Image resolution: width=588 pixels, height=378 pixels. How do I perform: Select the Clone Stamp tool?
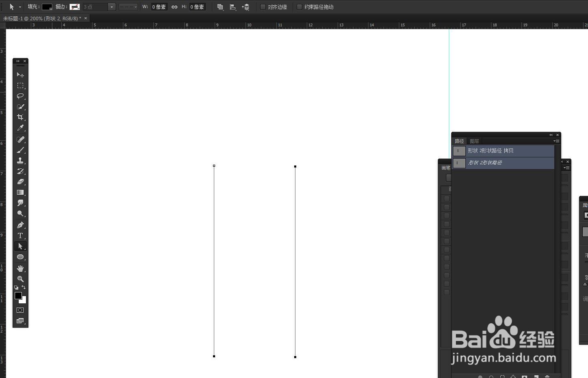(x=20, y=161)
